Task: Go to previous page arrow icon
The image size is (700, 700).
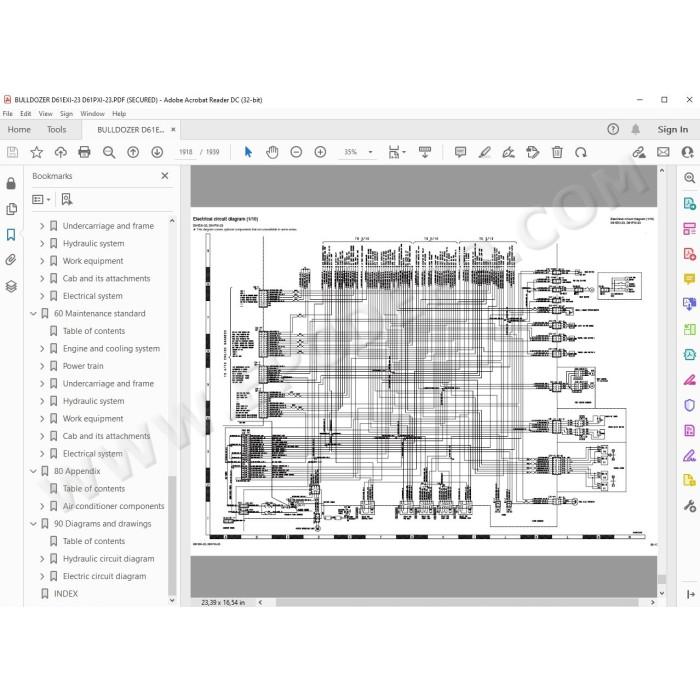Action: [x=133, y=152]
